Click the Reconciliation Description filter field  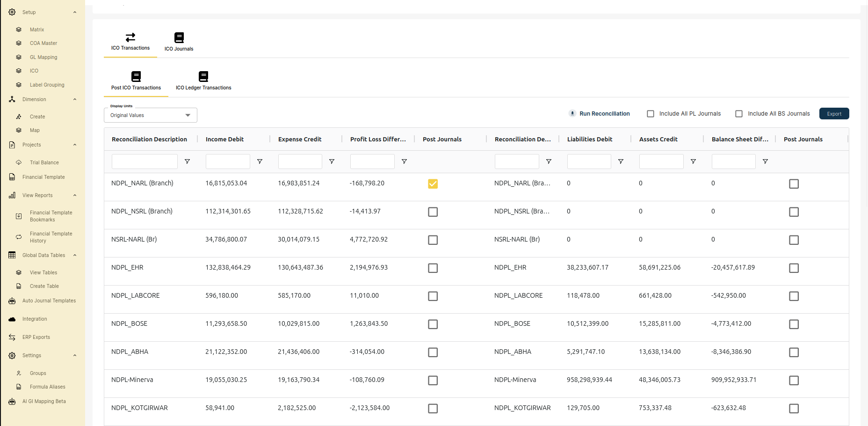(144, 161)
